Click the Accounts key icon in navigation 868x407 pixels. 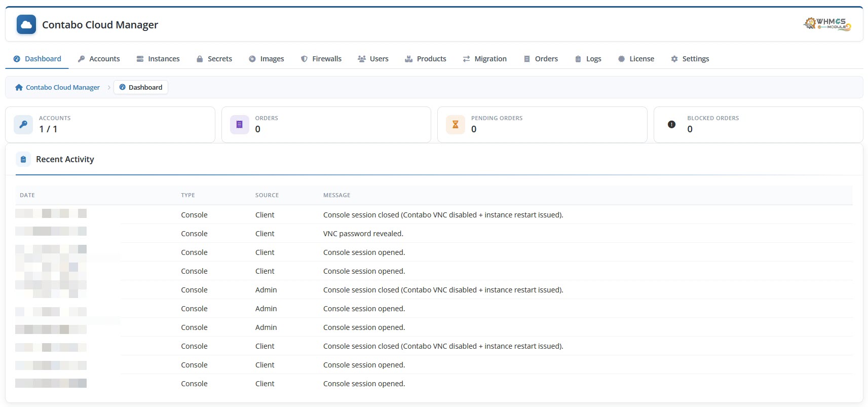tap(81, 59)
